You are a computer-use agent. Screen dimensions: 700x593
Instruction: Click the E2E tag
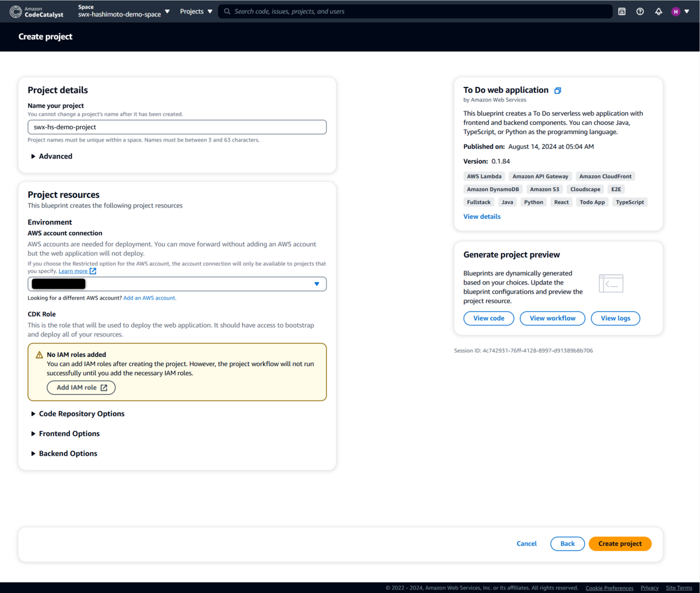click(x=616, y=189)
